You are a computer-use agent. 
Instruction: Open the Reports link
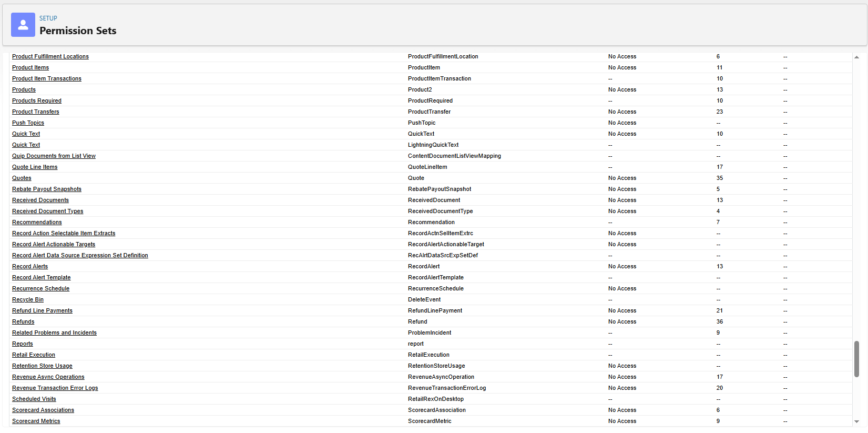[x=23, y=344]
